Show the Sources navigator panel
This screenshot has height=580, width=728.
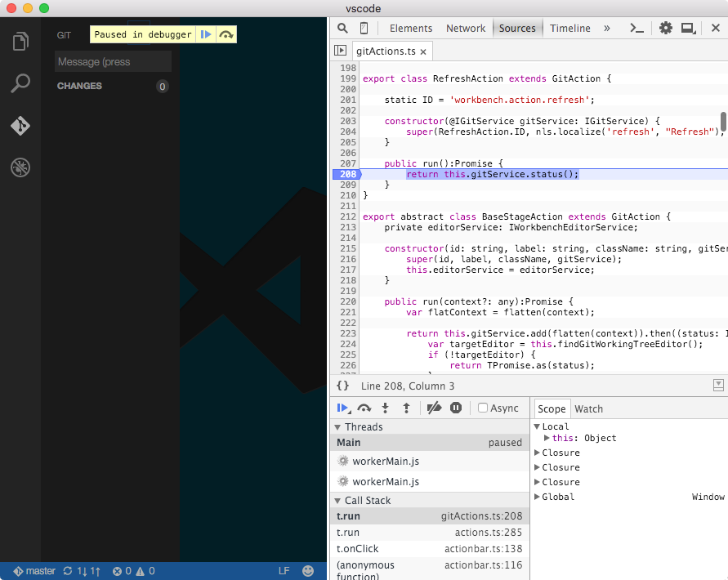341,50
